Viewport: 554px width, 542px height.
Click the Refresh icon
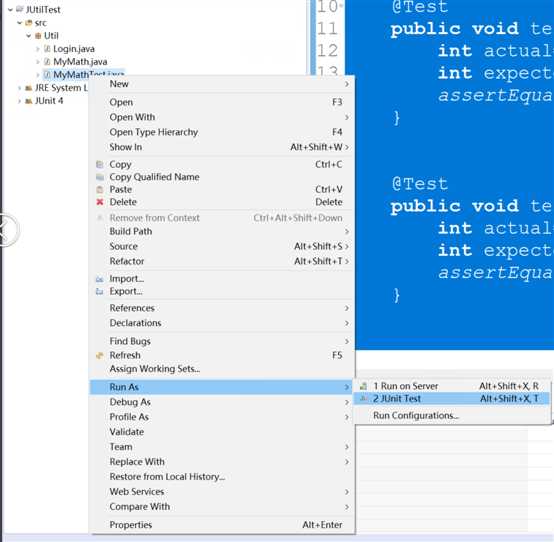pyautogui.click(x=100, y=355)
